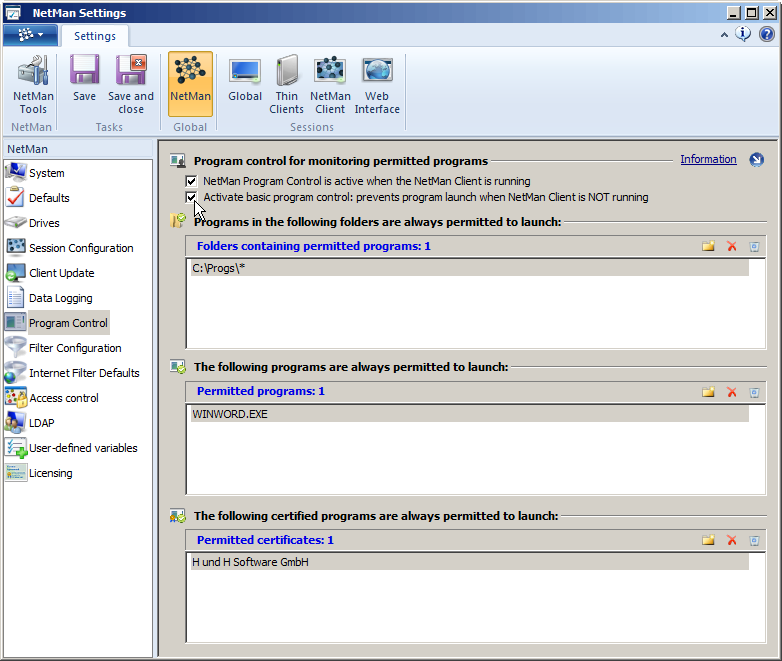The image size is (782, 661).
Task: Select Filter Configuration in the sidebar
Action: click(75, 348)
